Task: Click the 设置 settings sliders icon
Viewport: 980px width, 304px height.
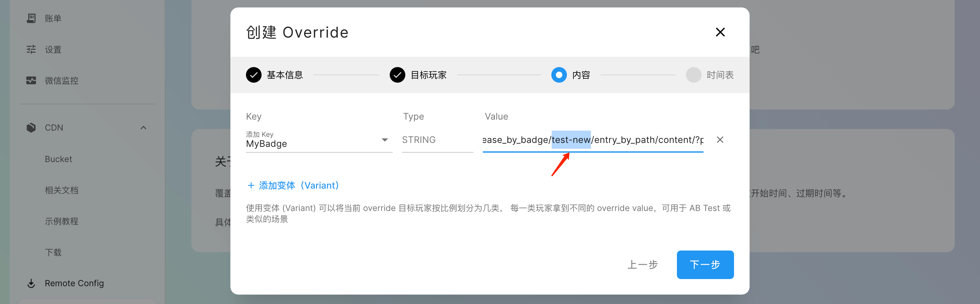Action: (31, 49)
